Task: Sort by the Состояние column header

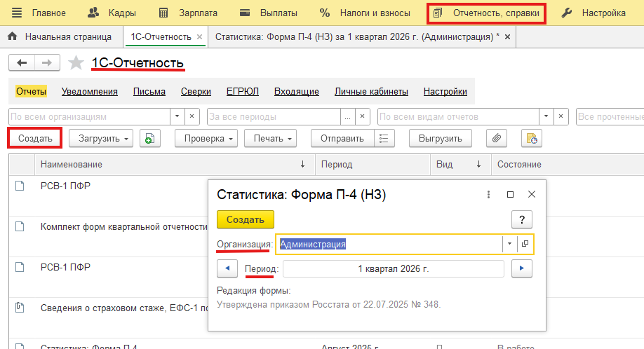Action: pos(568,165)
